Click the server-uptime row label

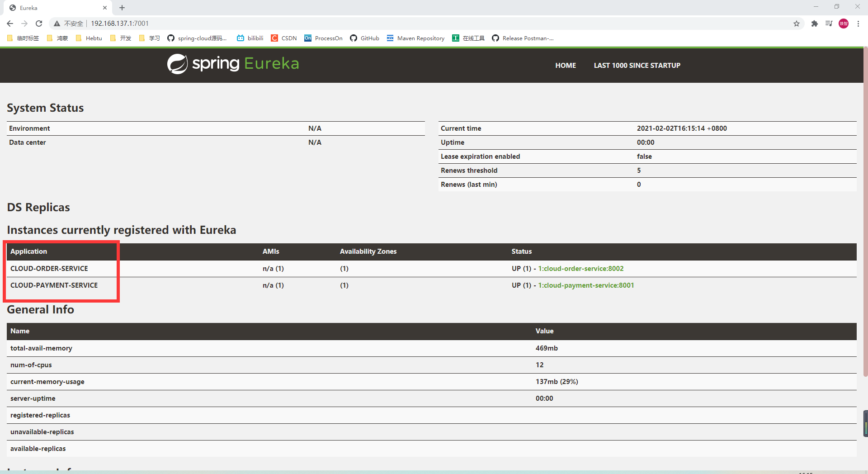coord(33,398)
